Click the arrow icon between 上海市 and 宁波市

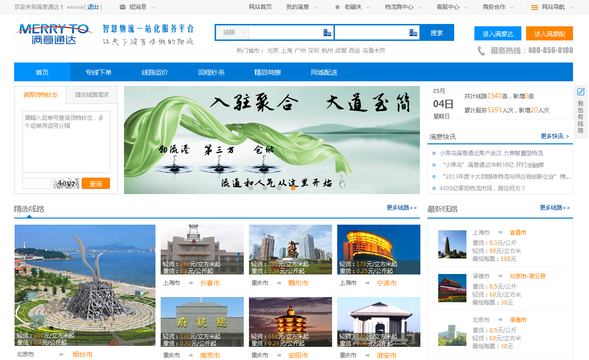pyautogui.click(x=367, y=283)
